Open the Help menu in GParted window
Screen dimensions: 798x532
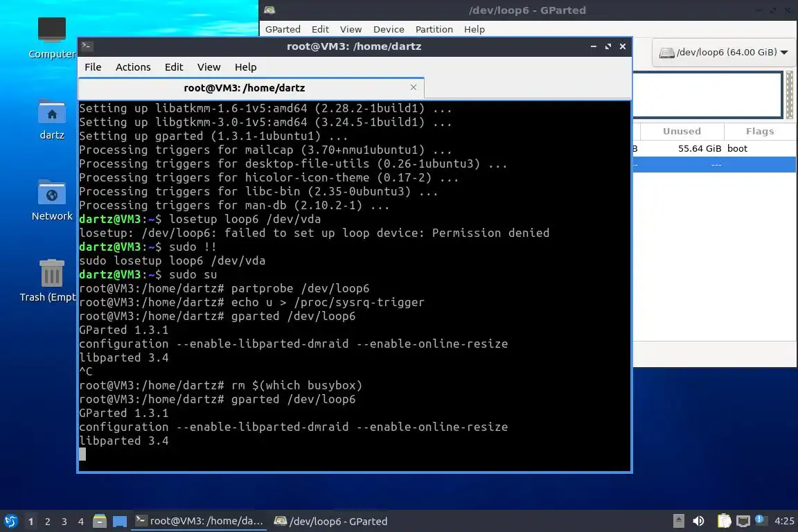(475, 30)
